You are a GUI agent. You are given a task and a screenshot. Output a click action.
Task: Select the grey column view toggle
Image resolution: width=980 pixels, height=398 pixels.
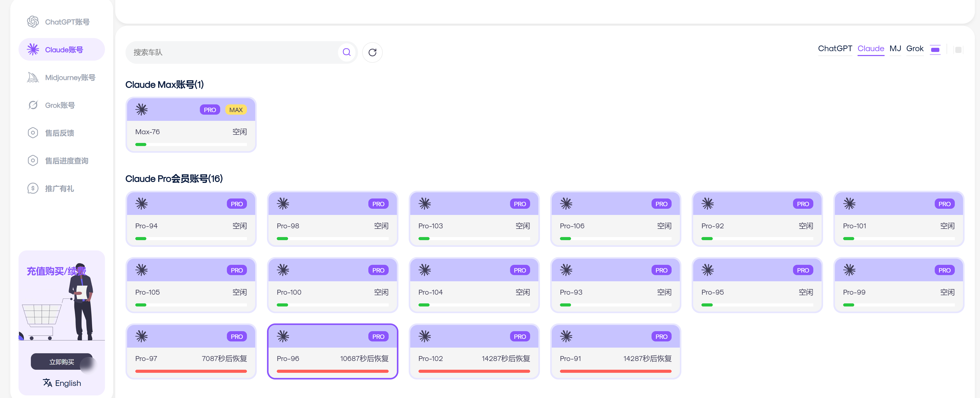958,50
